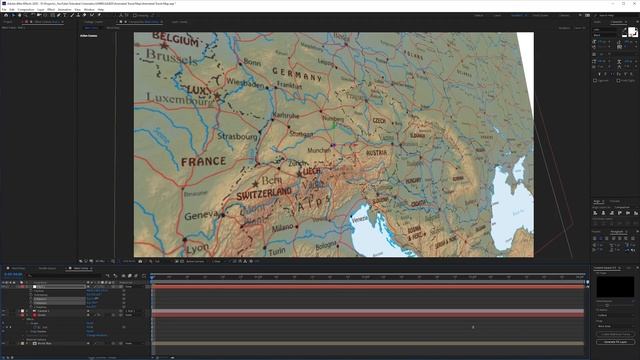
Task: Select the Selection arrow tool
Action: coord(13,15)
